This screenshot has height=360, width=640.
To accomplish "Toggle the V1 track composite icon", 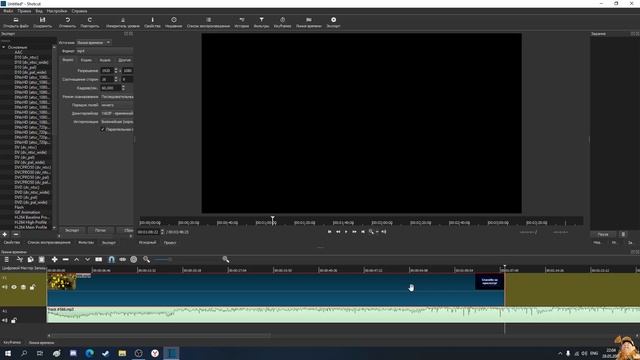I will click(x=23, y=287).
